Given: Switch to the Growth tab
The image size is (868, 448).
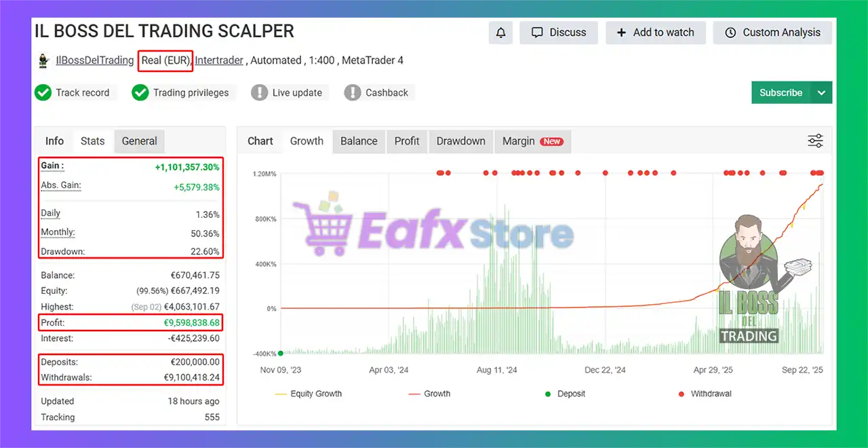Looking at the screenshot, I should coord(307,141).
